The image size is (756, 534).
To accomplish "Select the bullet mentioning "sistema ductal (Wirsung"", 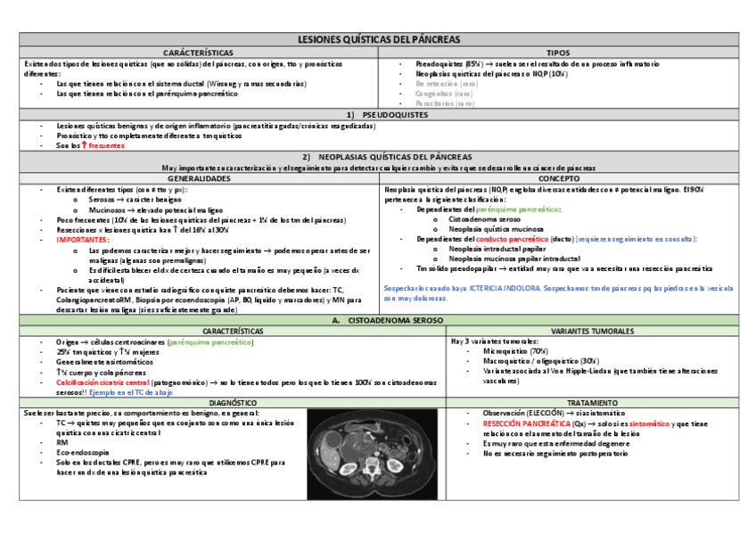I will click(x=182, y=84).
